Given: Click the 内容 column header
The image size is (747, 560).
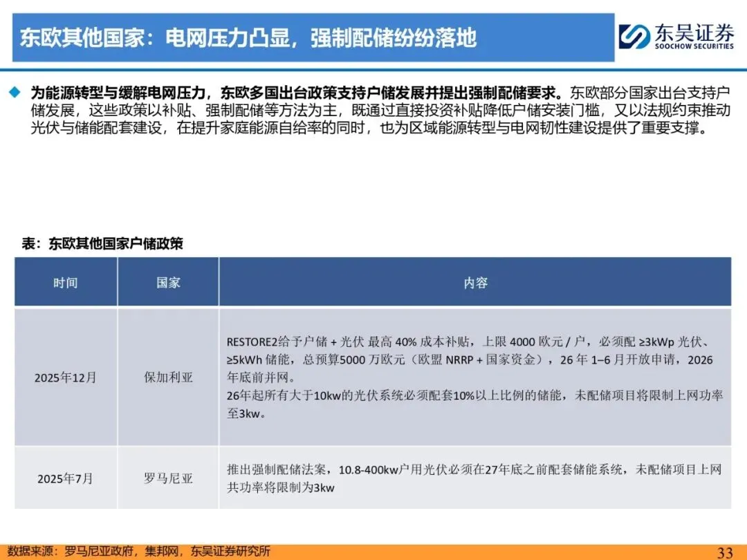Looking at the screenshot, I should pos(475,283).
